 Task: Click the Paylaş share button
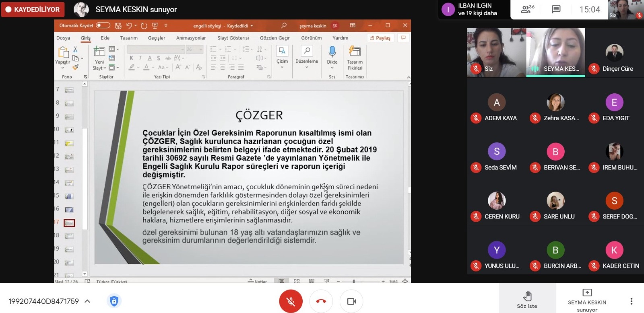pos(380,38)
